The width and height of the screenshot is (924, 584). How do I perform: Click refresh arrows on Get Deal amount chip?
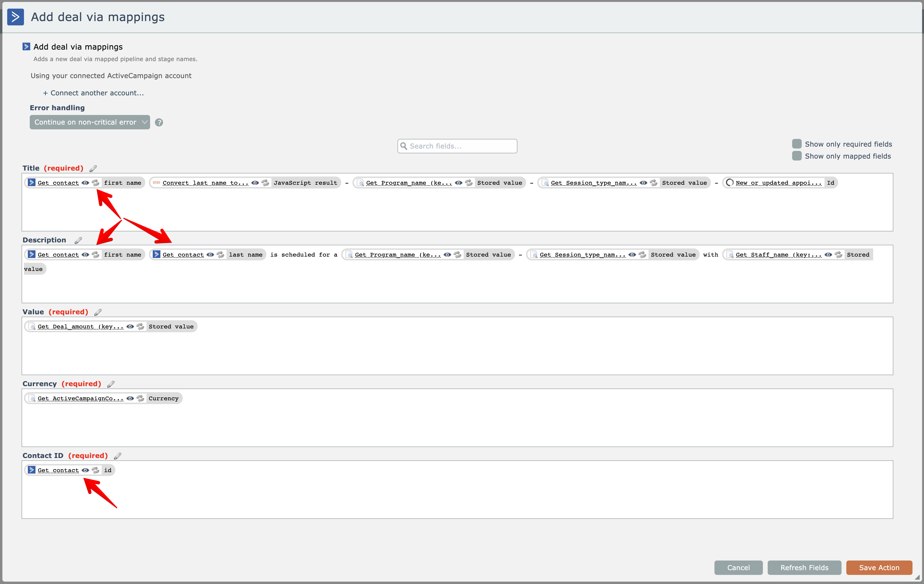(x=140, y=327)
